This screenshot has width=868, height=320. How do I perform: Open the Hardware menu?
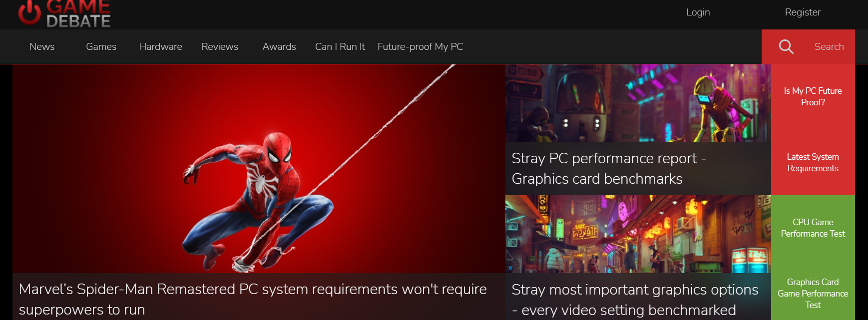(x=160, y=46)
